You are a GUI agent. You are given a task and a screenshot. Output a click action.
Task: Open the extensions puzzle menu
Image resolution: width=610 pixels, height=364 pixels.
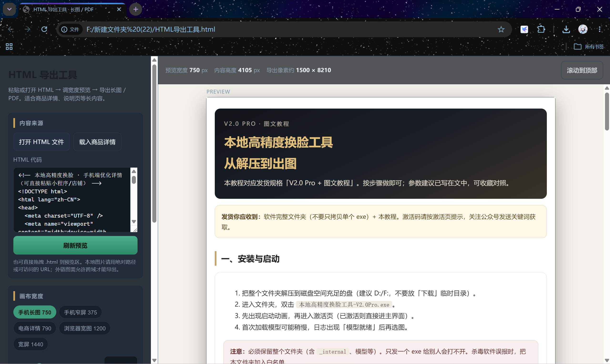[x=541, y=30]
